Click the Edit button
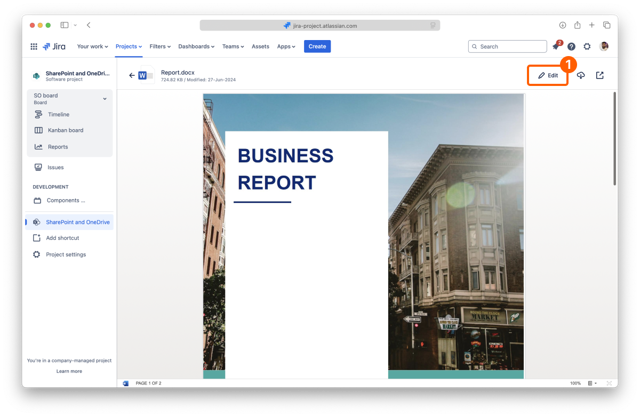This screenshot has height=417, width=640. click(548, 75)
